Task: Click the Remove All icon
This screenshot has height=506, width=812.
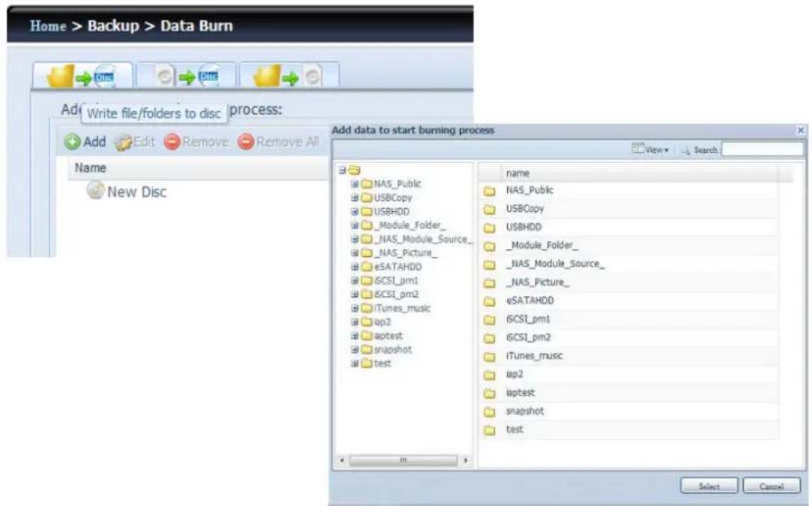Action: click(244, 141)
